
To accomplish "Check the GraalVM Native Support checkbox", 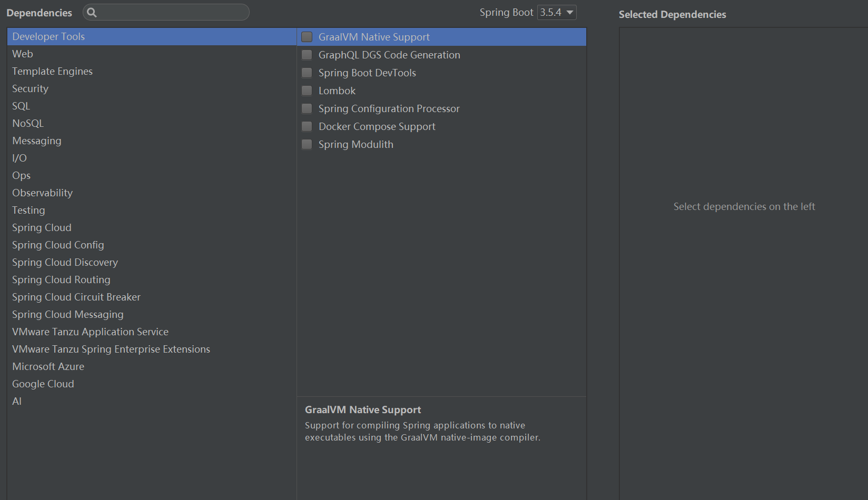I will tap(307, 37).
